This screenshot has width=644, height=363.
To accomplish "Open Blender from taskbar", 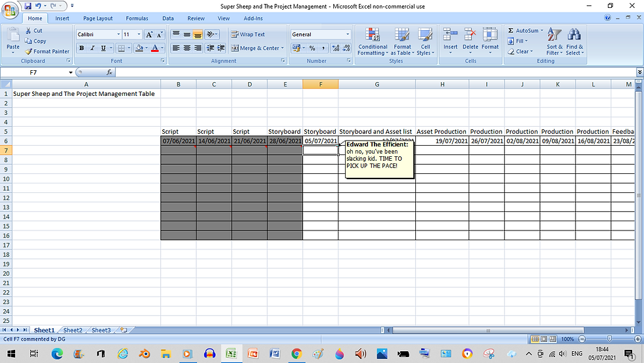I will [x=144, y=354].
